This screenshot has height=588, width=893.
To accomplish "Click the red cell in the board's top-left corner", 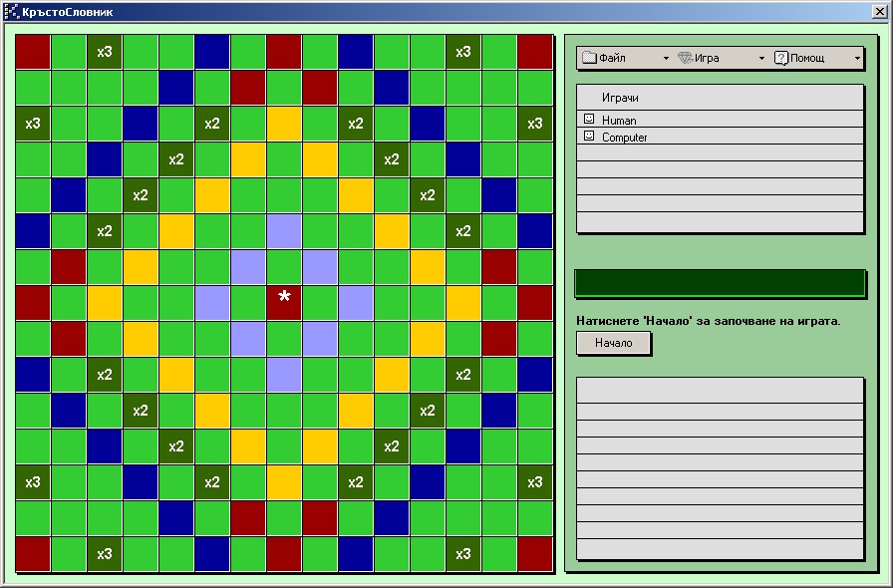I will point(33,51).
